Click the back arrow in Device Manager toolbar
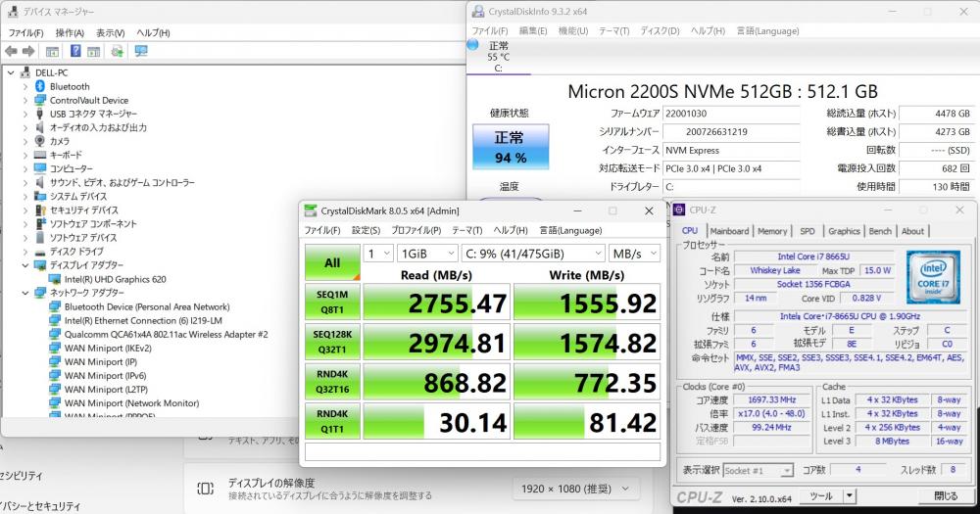The height and width of the screenshot is (514, 980). click(x=11, y=51)
